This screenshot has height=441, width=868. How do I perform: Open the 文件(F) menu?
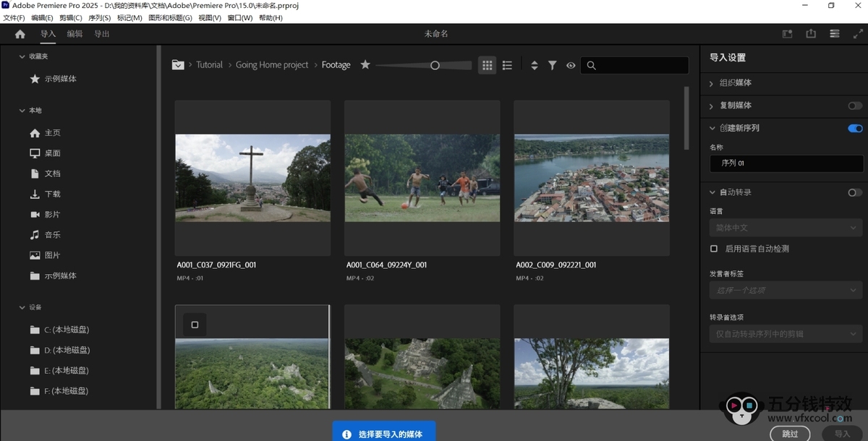click(x=14, y=18)
